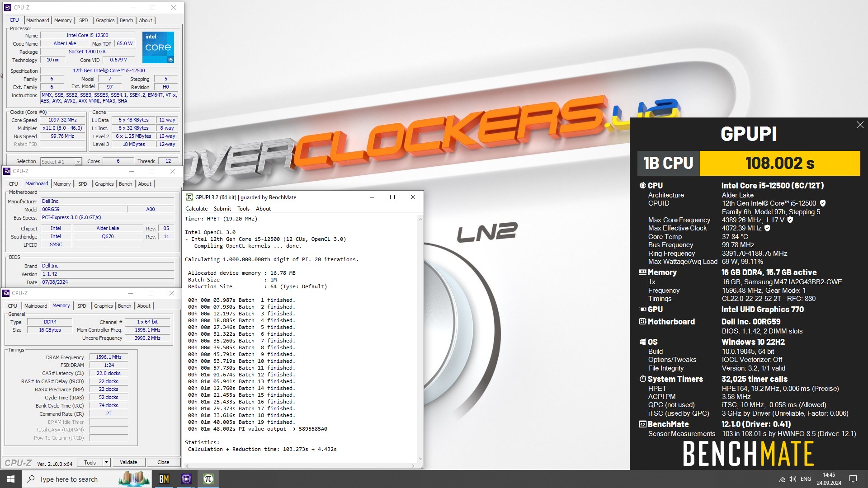Screen dimensions: 868x488
Task: Click the network icon in system tray
Action: tap(782, 479)
